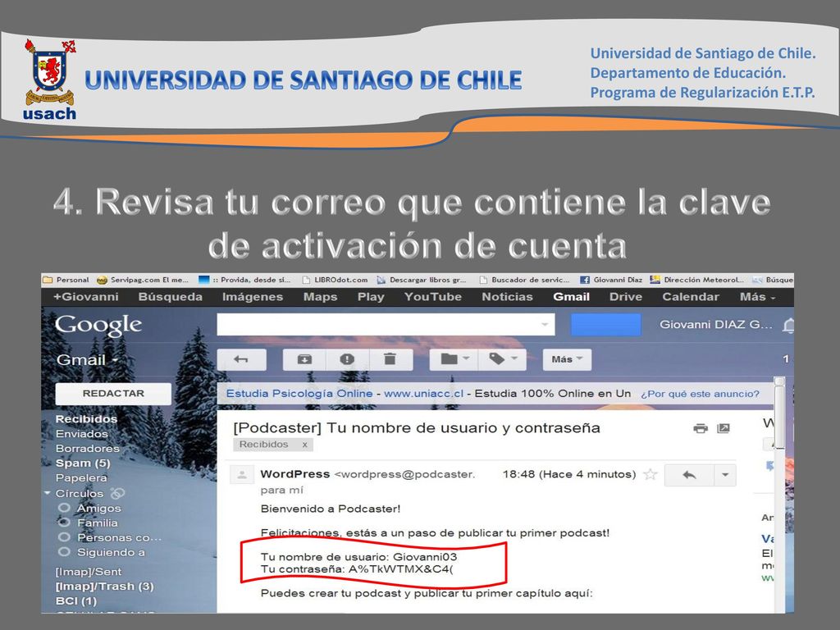Image resolution: width=840 pixels, height=630 pixels.
Task: Report the email as spam
Action: point(347,359)
